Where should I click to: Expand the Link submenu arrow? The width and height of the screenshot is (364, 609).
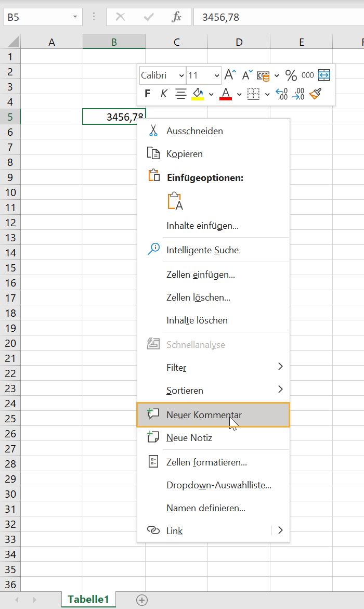point(280,530)
